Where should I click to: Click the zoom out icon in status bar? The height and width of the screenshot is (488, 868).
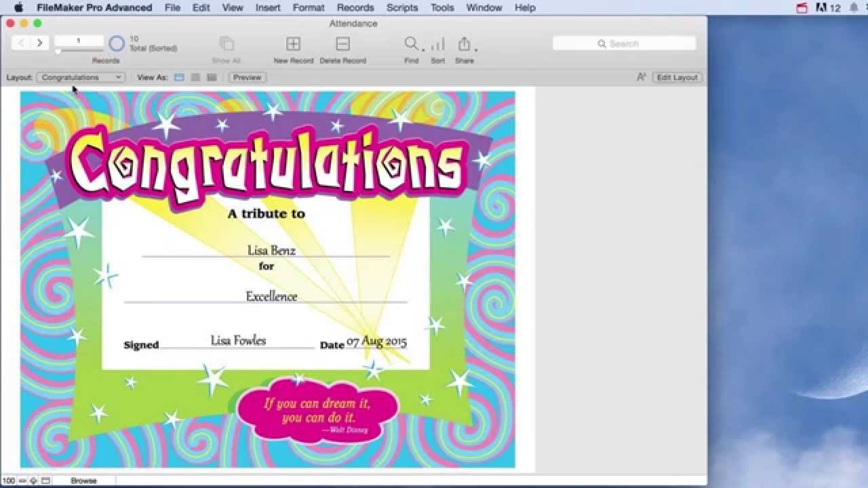[x=22, y=481]
